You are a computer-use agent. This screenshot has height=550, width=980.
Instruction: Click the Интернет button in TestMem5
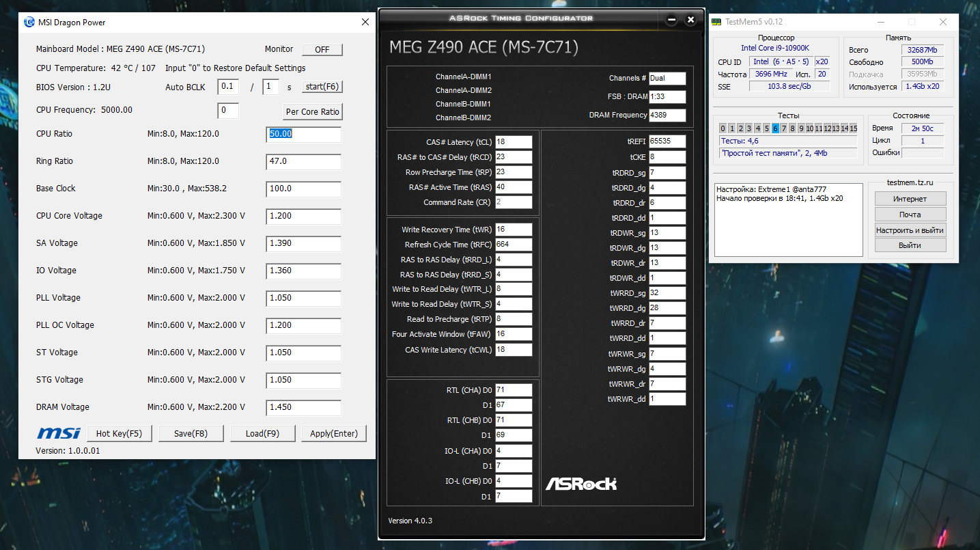pos(910,199)
